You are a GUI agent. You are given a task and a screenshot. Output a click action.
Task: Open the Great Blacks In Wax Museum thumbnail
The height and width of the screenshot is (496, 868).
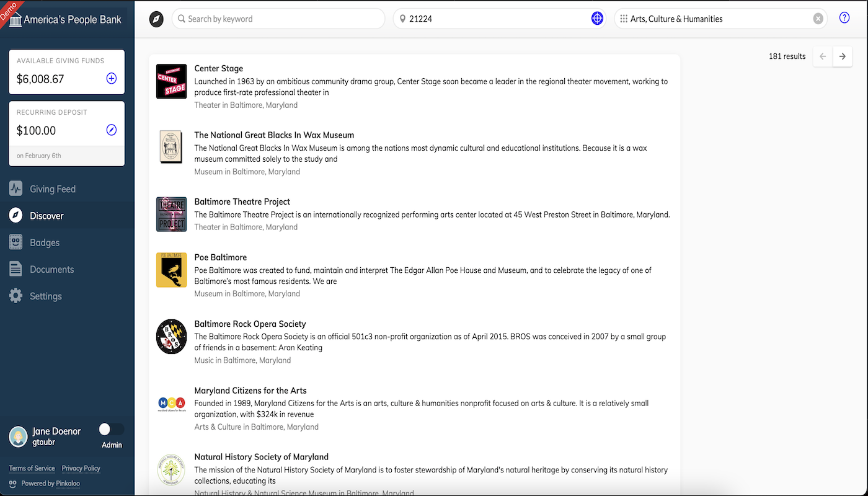(171, 147)
